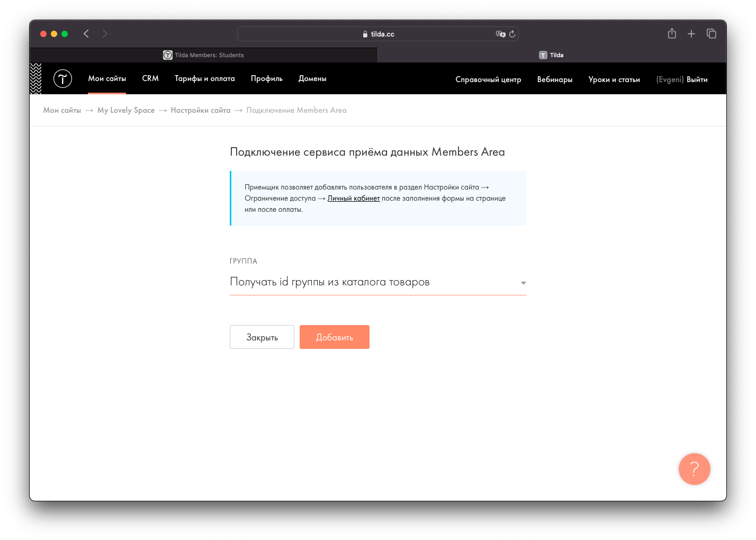Switch to the Tilda browser tab
756x540 pixels.
coord(552,55)
